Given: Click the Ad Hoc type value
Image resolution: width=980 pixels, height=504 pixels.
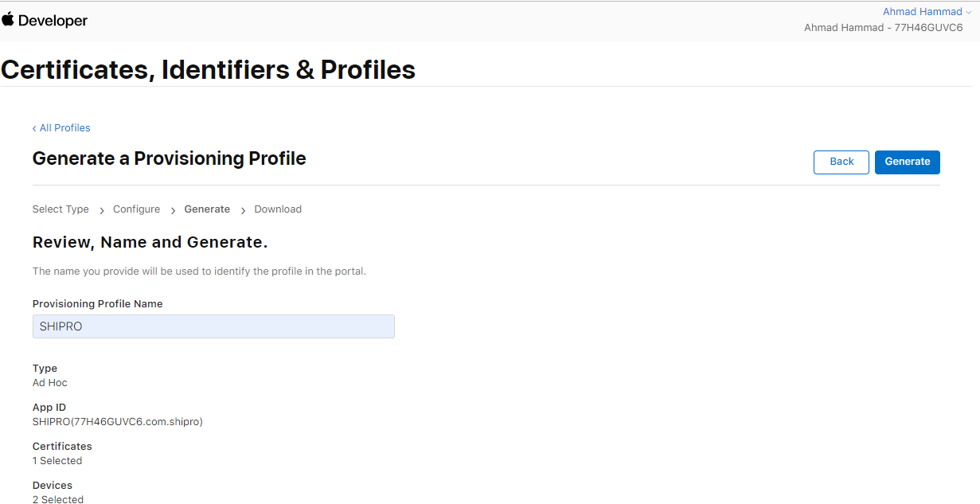Looking at the screenshot, I should point(50,383).
